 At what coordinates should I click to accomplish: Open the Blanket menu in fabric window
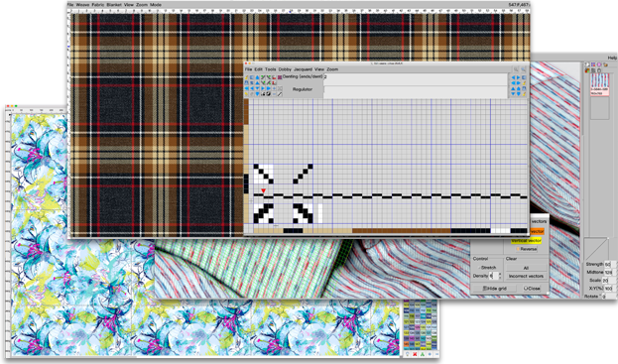[x=114, y=5]
